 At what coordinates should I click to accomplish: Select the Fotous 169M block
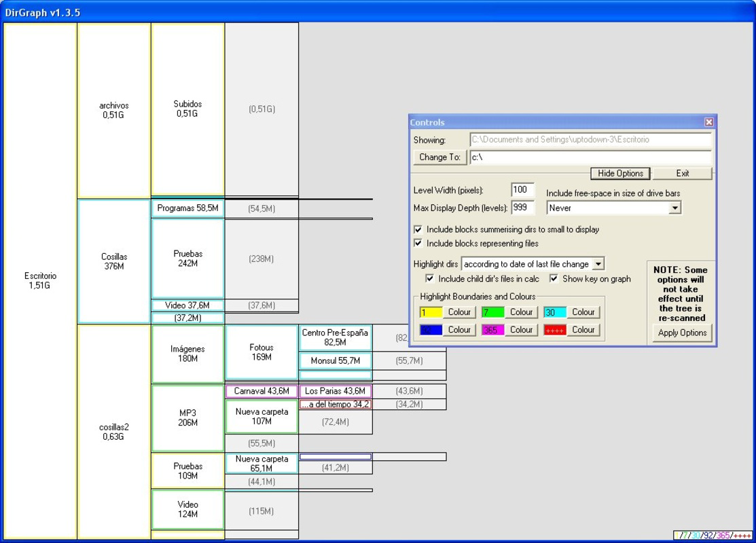pyautogui.click(x=262, y=352)
